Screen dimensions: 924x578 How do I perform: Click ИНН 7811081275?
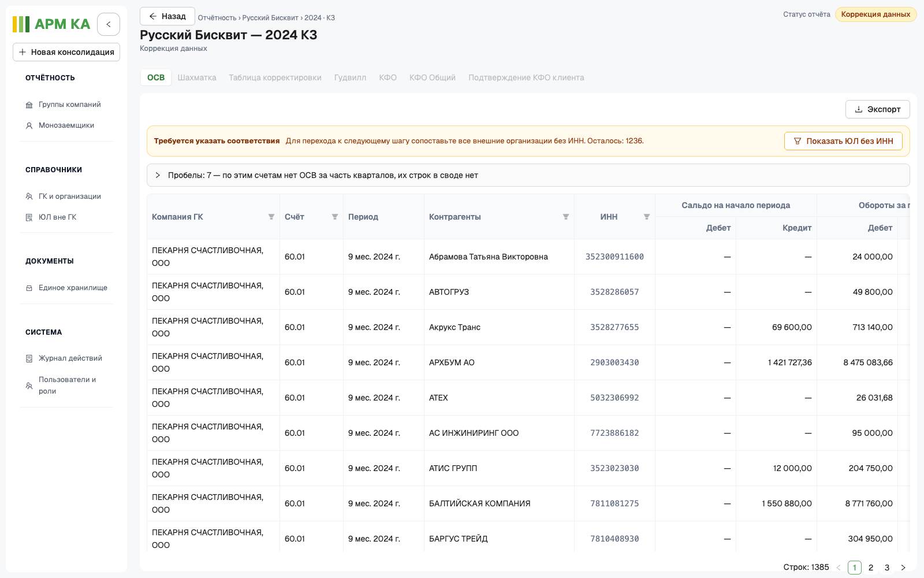tap(614, 503)
